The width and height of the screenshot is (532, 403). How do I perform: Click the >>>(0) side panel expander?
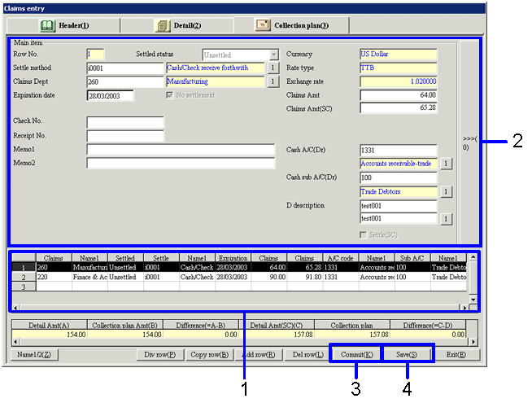coord(469,142)
